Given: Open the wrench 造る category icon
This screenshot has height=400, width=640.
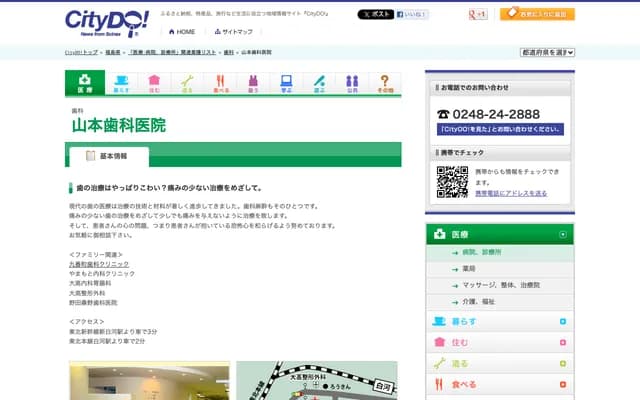Looking at the screenshot, I should [x=187, y=84].
